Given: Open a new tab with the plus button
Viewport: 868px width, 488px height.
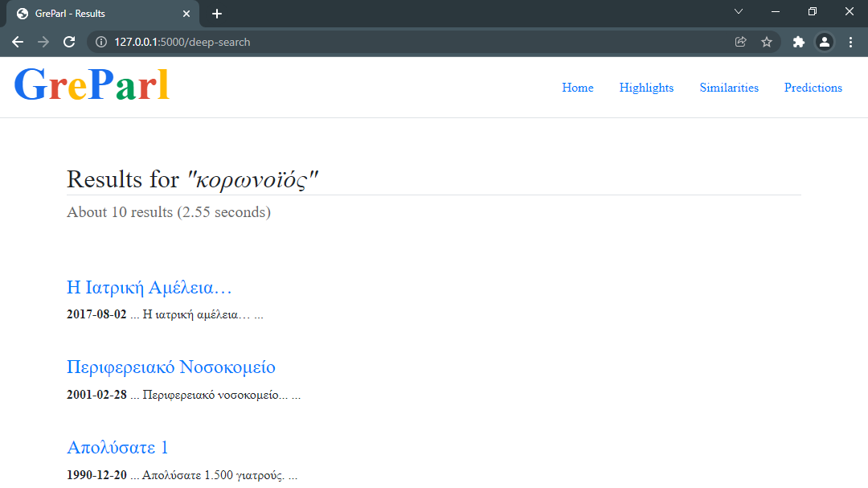Looking at the screenshot, I should [x=216, y=13].
